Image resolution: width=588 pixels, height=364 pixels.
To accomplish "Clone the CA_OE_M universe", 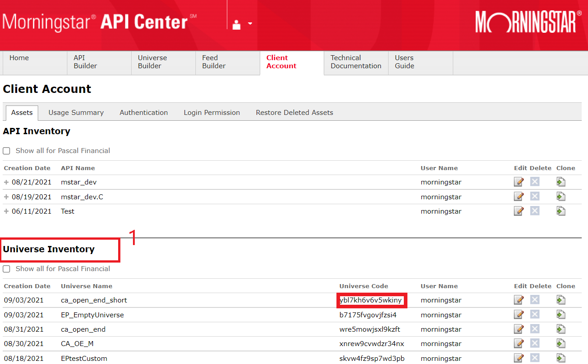I will pyautogui.click(x=561, y=343).
